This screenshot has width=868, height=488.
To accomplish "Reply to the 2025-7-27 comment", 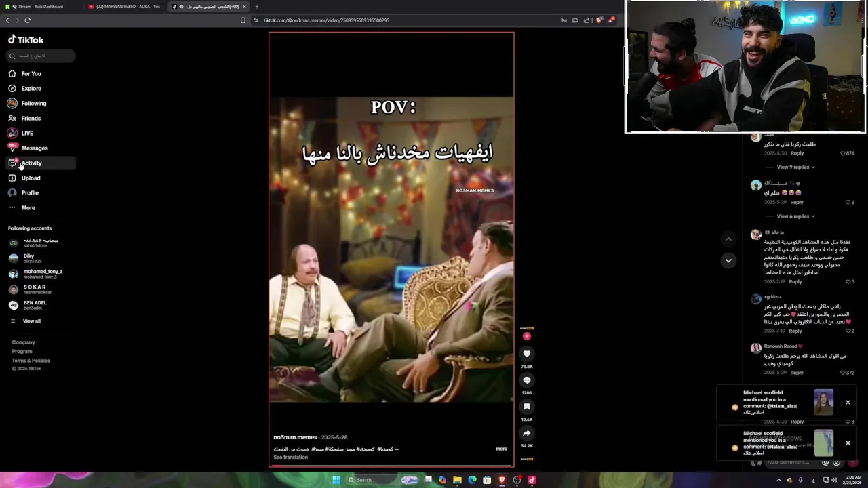I will [795, 282].
